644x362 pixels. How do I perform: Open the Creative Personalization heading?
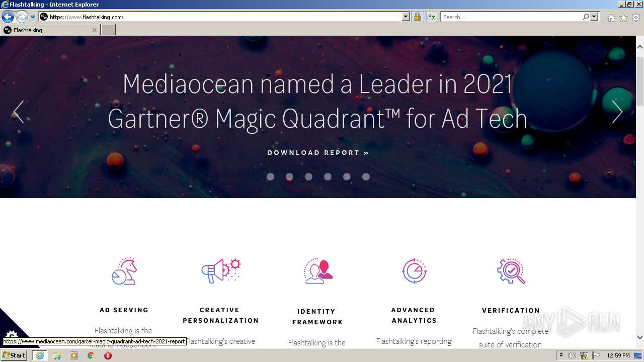[220, 315]
